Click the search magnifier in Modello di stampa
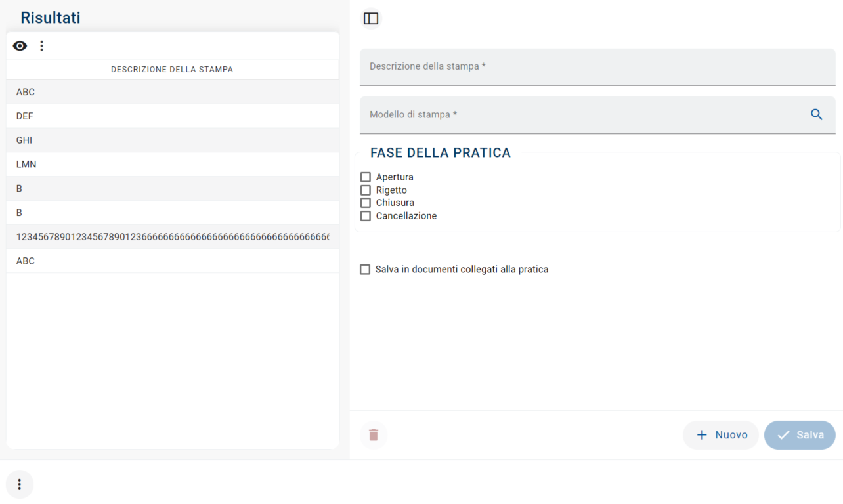 point(816,115)
